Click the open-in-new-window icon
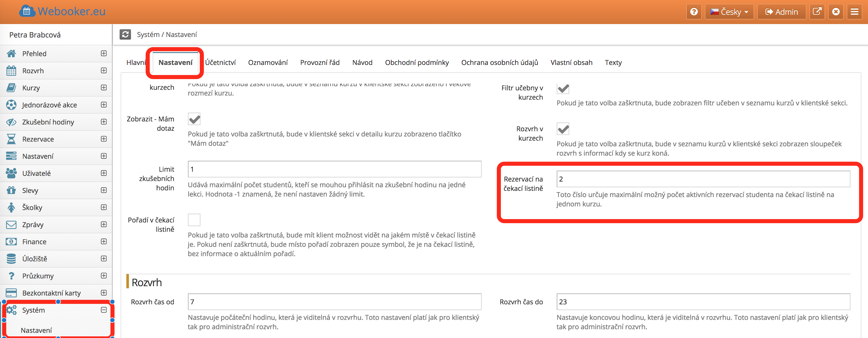Viewport: 868px width, 338px height. [x=817, y=12]
